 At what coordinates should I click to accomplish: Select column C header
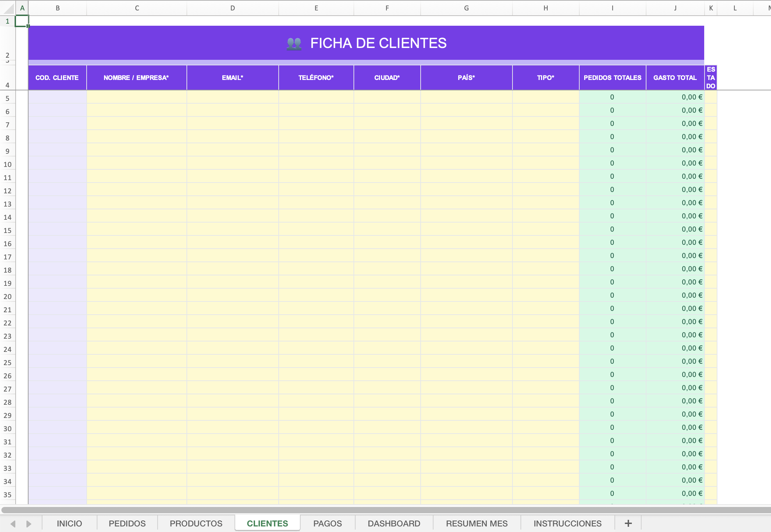137,8
